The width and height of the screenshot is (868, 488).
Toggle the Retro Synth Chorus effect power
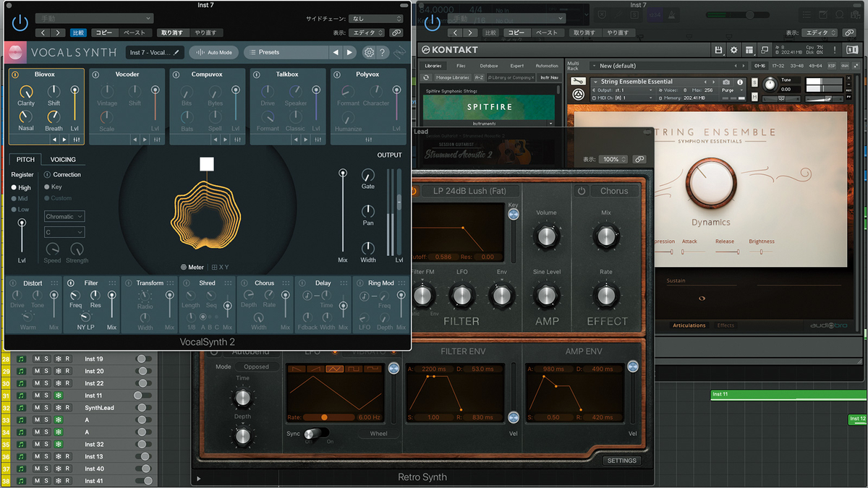(x=581, y=191)
